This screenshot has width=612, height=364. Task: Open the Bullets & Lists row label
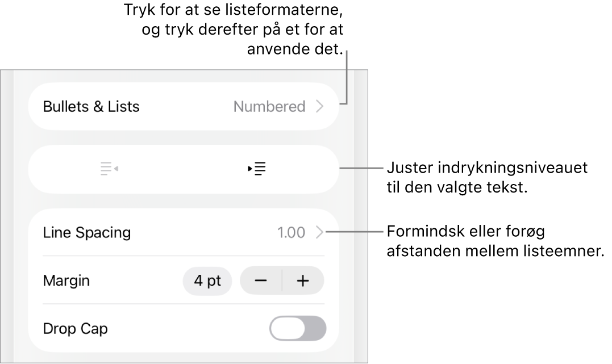[91, 107]
